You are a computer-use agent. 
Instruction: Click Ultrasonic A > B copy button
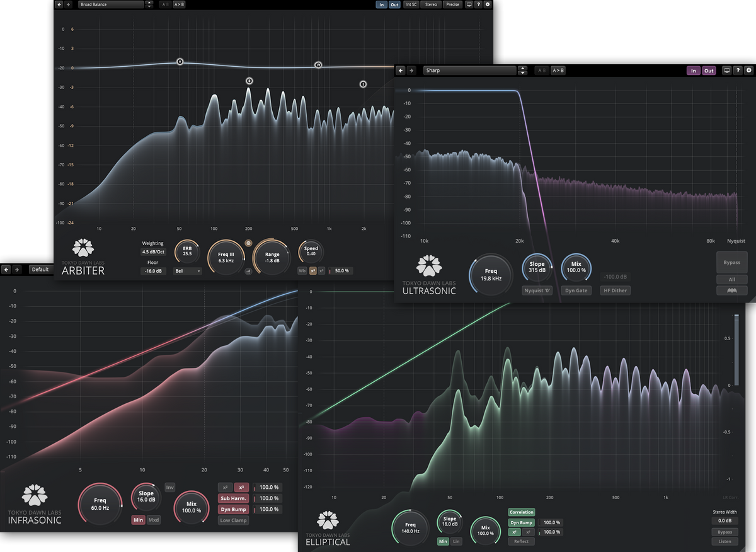coord(558,71)
